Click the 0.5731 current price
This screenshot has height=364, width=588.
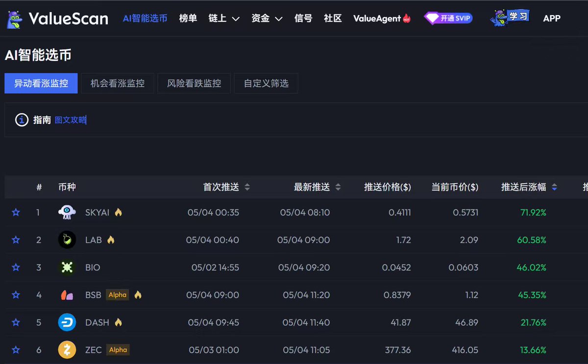pos(465,213)
